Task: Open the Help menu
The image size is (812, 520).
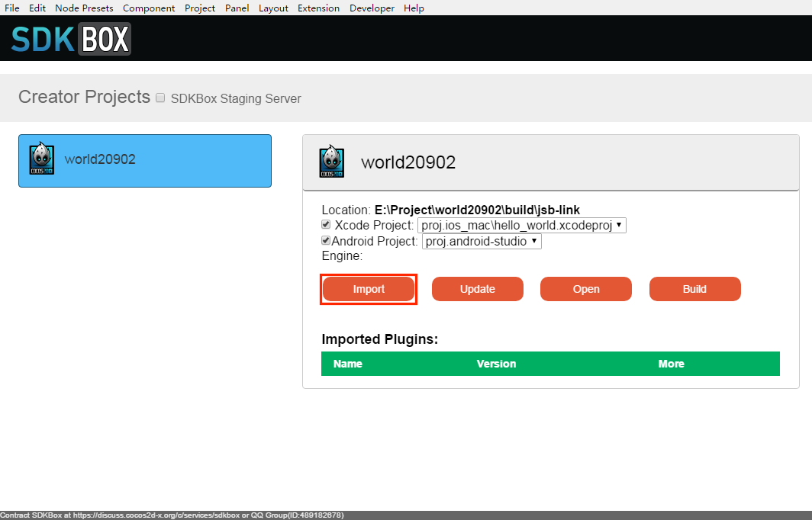Action: (414, 8)
